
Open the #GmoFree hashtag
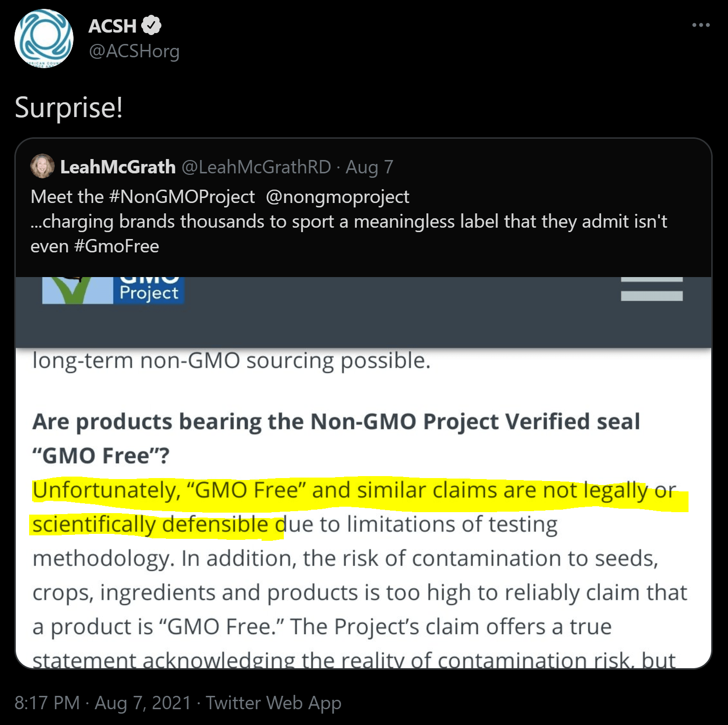[x=117, y=245]
